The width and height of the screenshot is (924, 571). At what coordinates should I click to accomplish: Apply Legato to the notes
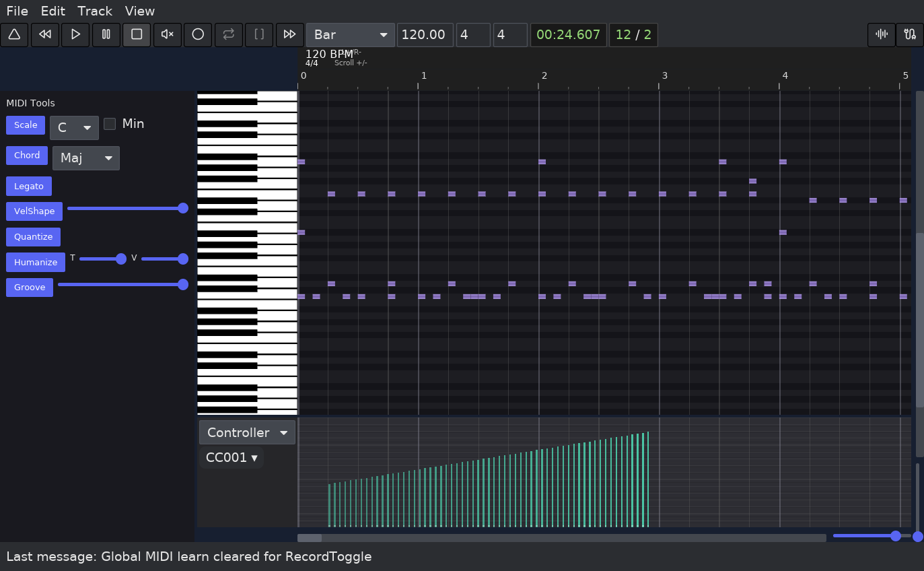(x=28, y=186)
